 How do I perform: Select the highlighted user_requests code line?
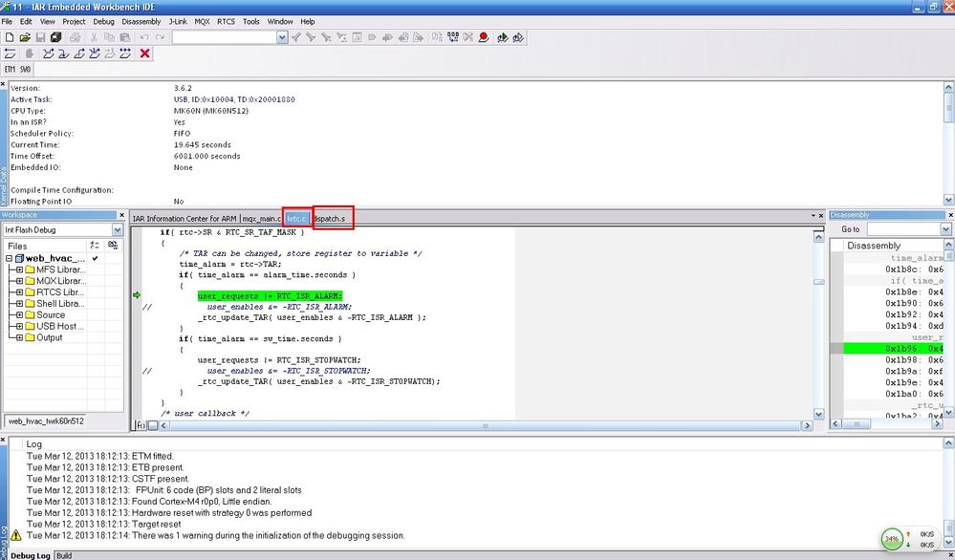[x=270, y=296]
